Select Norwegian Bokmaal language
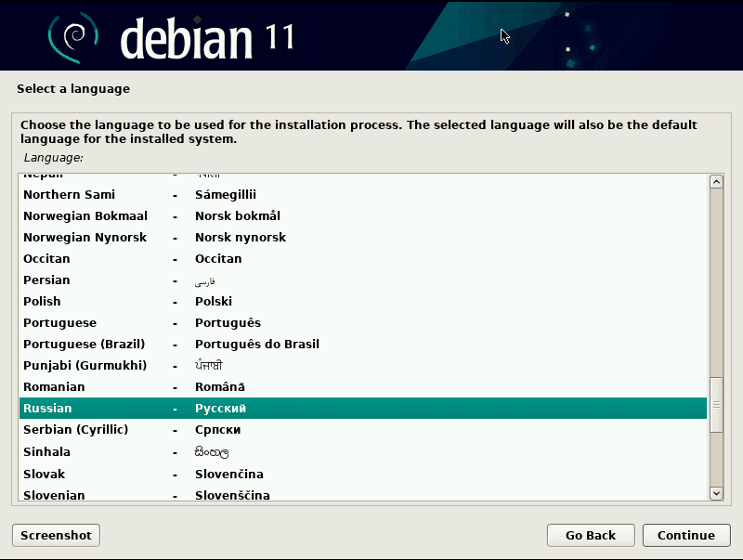 point(363,216)
